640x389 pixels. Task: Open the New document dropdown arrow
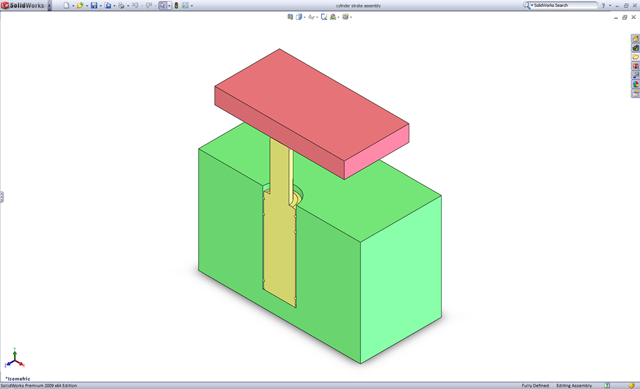coord(73,6)
